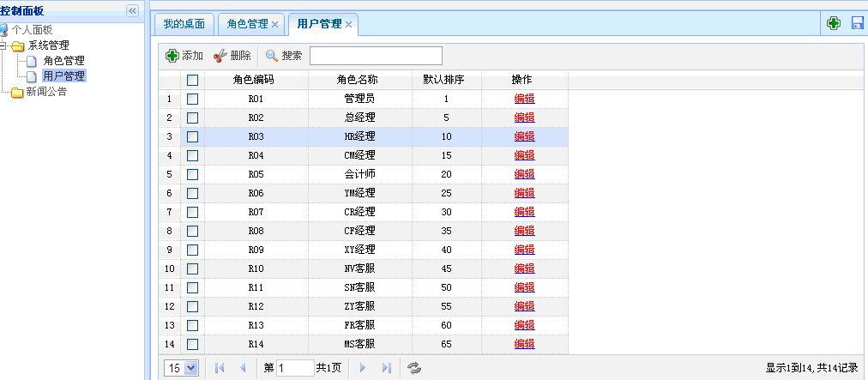This screenshot has width=868, height=380.
Task: Click 编辑 for NV客服 row
Action: tap(524, 268)
